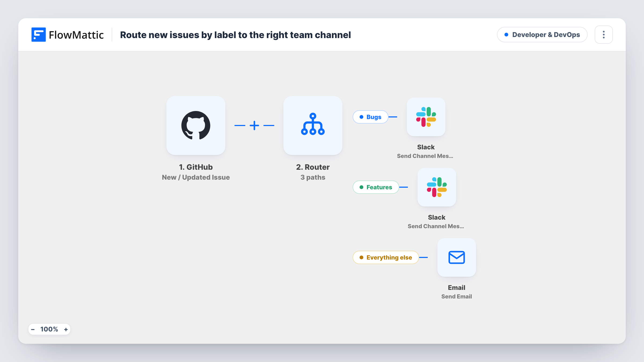The width and height of the screenshot is (644, 362).
Task: Click the '2. Router' step label
Action: 313,167
